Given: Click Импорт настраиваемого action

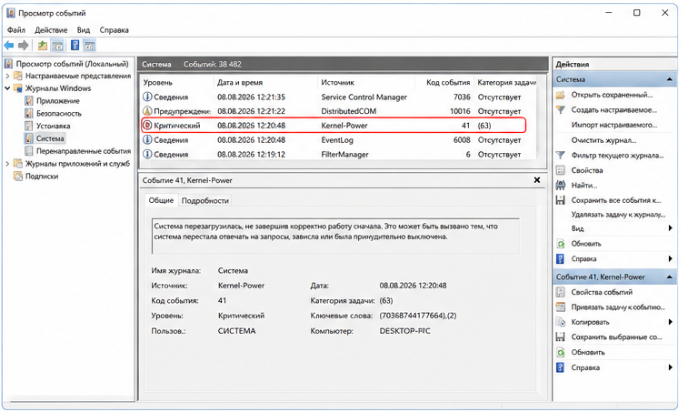Looking at the screenshot, I should (x=614, y=125).
